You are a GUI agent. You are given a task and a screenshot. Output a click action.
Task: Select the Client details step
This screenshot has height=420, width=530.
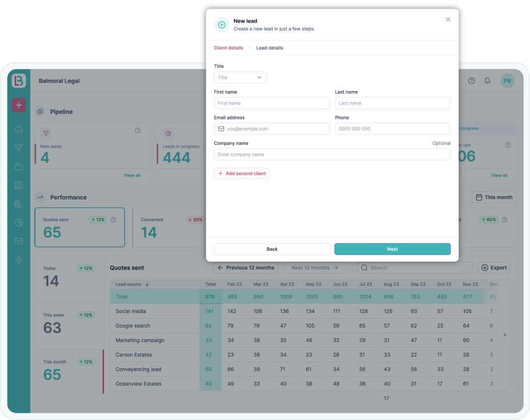[x=228, y=48]
